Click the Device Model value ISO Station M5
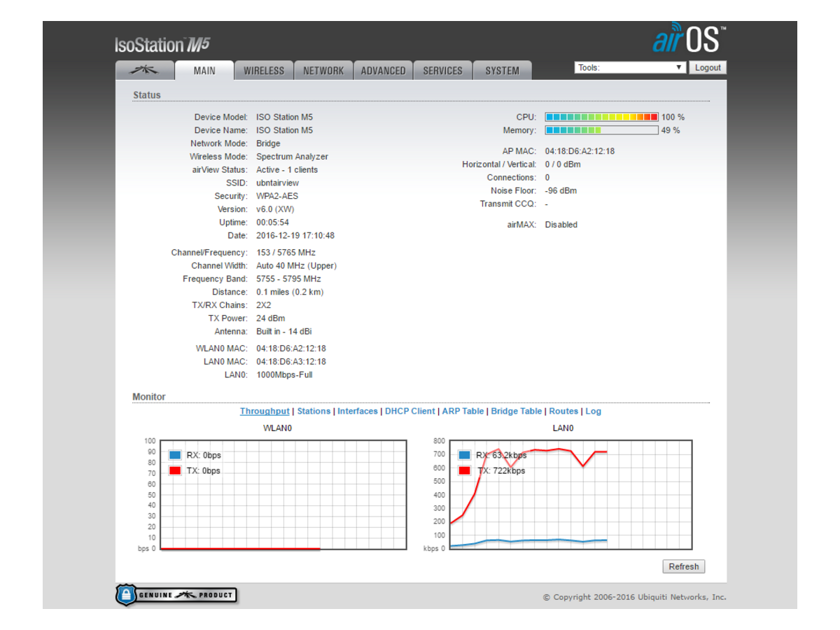Image resolution: width=840 pixels, height=630 pixels. tap(284, 117)
